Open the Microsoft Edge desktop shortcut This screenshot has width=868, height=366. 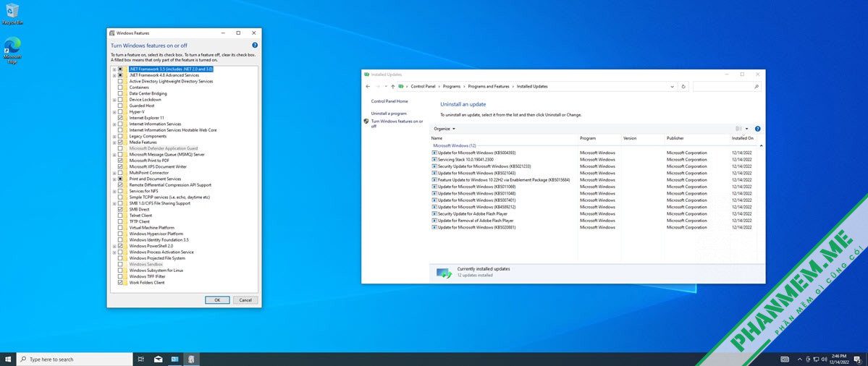point(12,51)
